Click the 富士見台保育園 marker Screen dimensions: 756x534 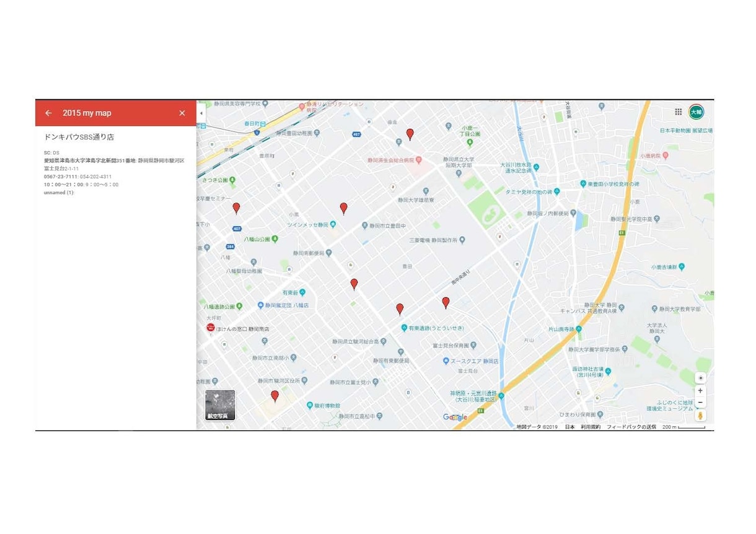pyautogui.click(x=473, y=344)
